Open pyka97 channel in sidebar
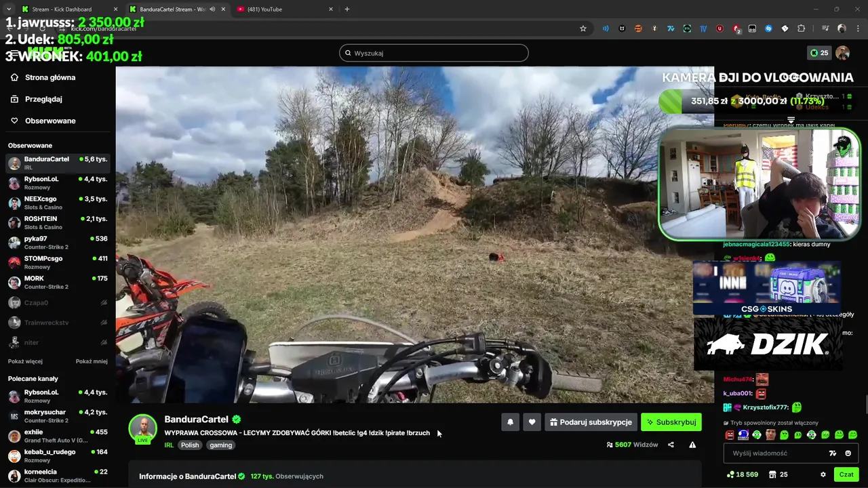Viewport: 868px width, 488px height. (x=58, y=243)
